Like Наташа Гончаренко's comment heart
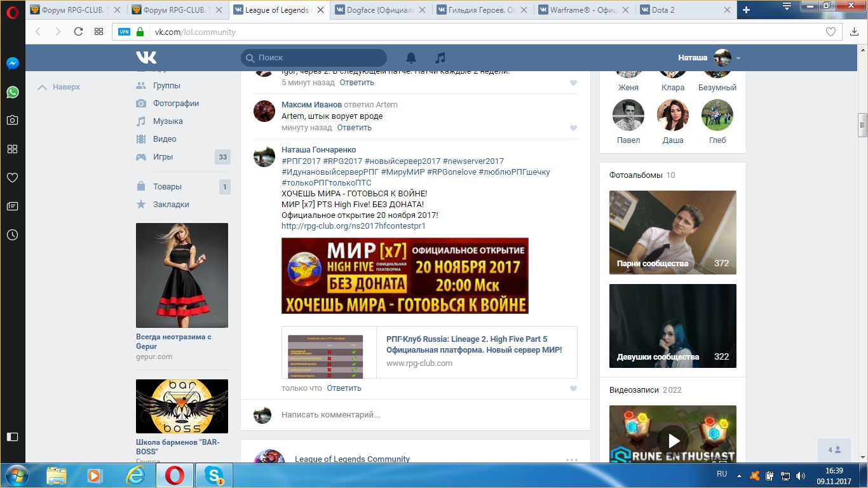 pyautogui.click(x=573, y=388)
